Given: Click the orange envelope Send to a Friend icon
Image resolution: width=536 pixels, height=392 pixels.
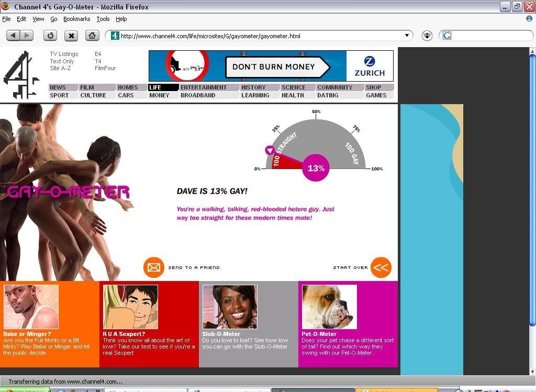Looking at the screenshot, I should click(x=153, y=267).
